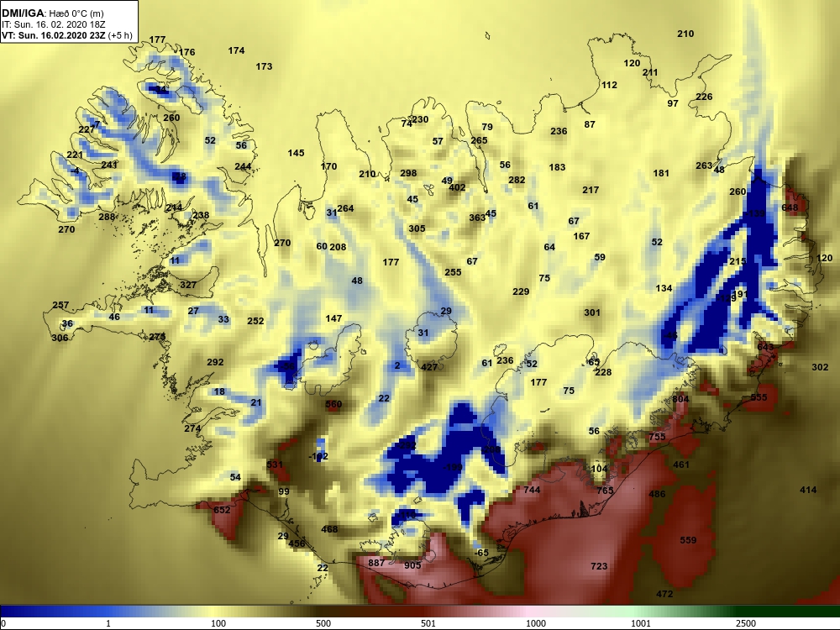The width and height of the screenshot is (840, 630).
Task: Click the map value '468'
Action: click(x=329, y=530)
